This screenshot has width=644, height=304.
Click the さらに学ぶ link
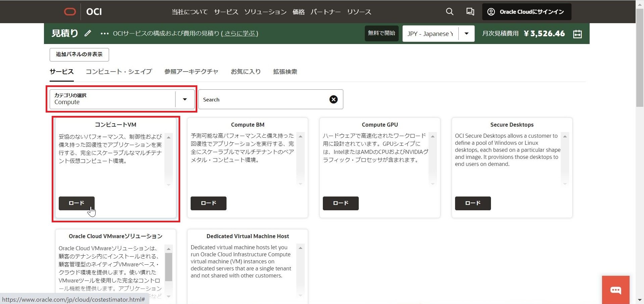coord(240,34)
